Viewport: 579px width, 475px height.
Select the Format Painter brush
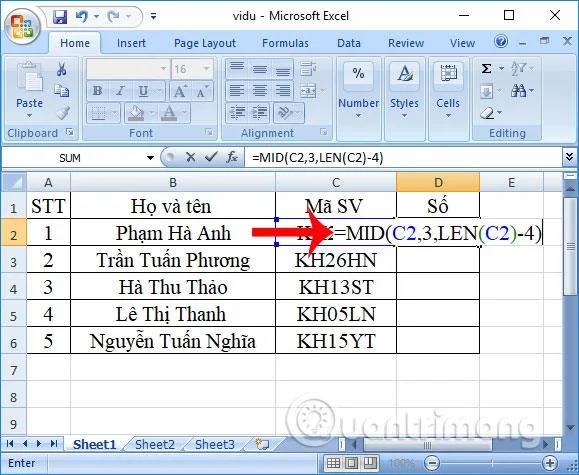pyautogui.click(x=63, y=113)
